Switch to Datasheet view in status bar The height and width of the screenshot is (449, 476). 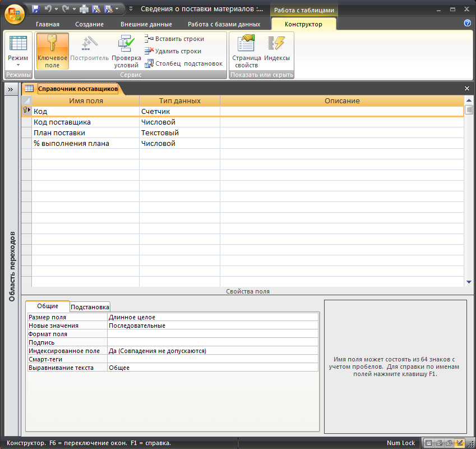tap(429, 443)
